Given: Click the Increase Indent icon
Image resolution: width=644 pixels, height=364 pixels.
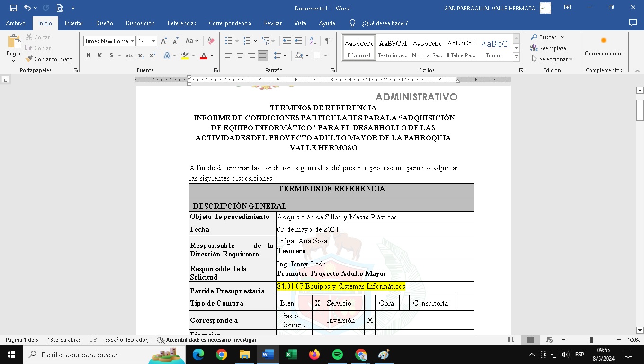Looking at the screenshot, I should coord(298,41).
